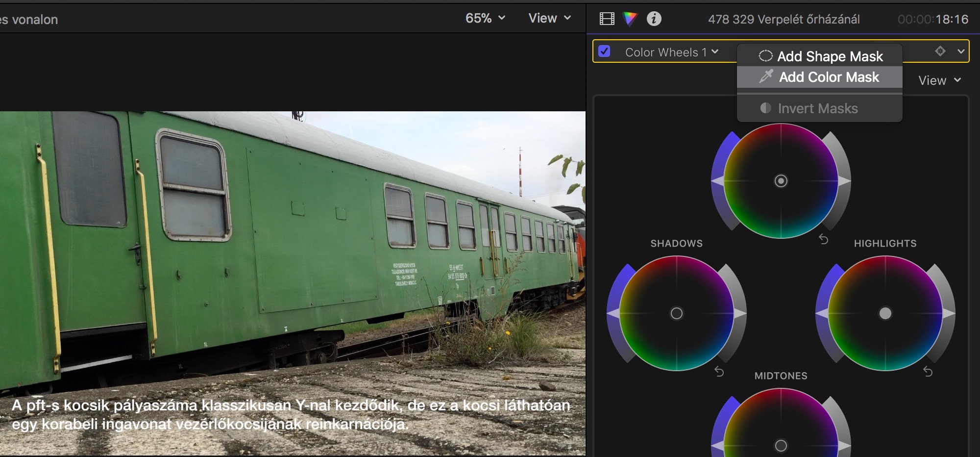Click the HIGHLIGHTS label

point(885,243)
